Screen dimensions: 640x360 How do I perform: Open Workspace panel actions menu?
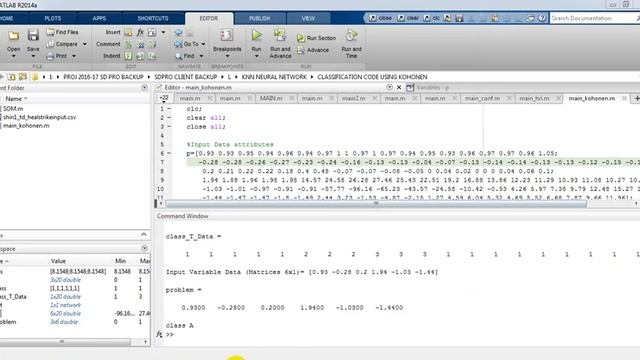(144, 248)
